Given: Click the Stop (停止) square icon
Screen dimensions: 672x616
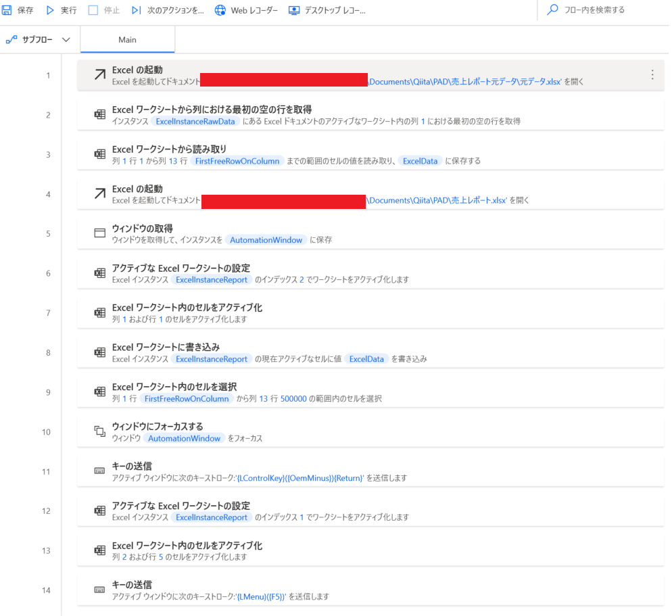Looking at the screenshot, I should (x=93, y=10).
